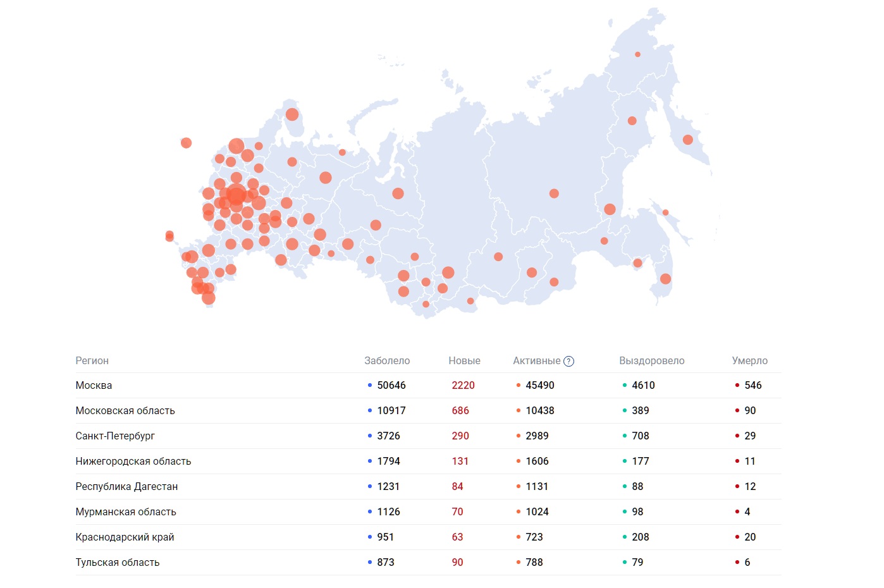Sort by the Новые column header
This screenshot has width=884, height=588.
(x=465, y=361)
